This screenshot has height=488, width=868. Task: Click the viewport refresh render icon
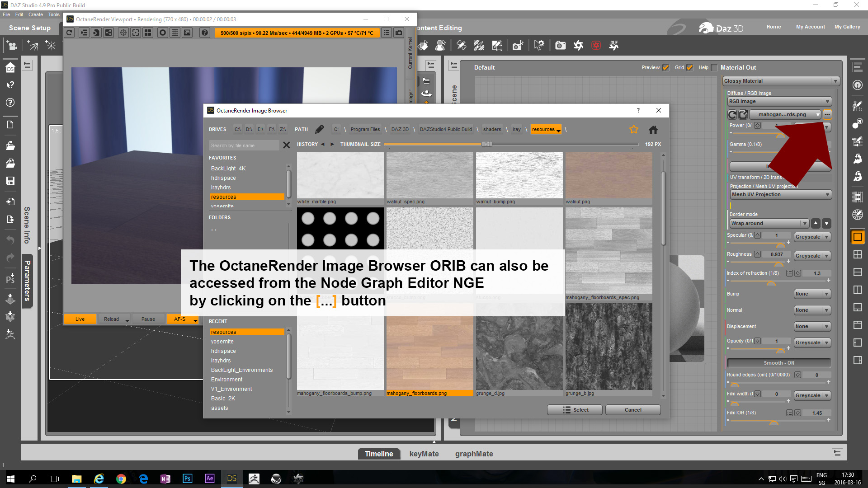pos(69,33)
